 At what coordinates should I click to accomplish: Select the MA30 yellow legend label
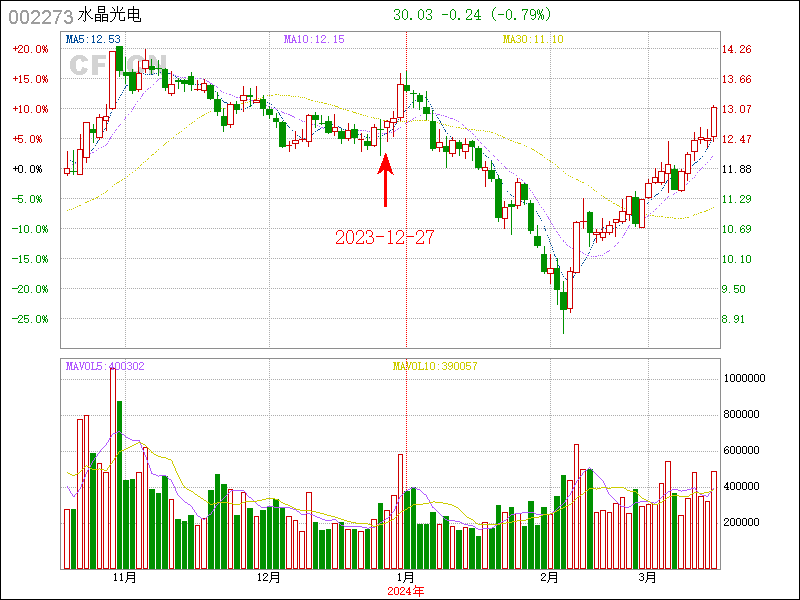(x=532, y=39)
